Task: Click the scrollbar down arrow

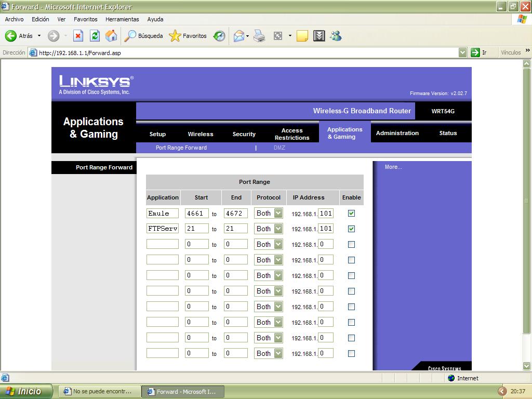Action: point(527,366)
